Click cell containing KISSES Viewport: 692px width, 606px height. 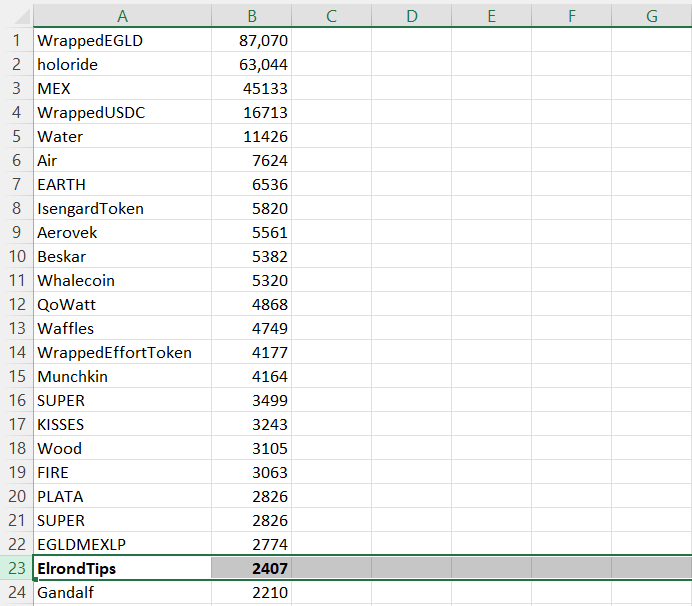coord(123,424)
